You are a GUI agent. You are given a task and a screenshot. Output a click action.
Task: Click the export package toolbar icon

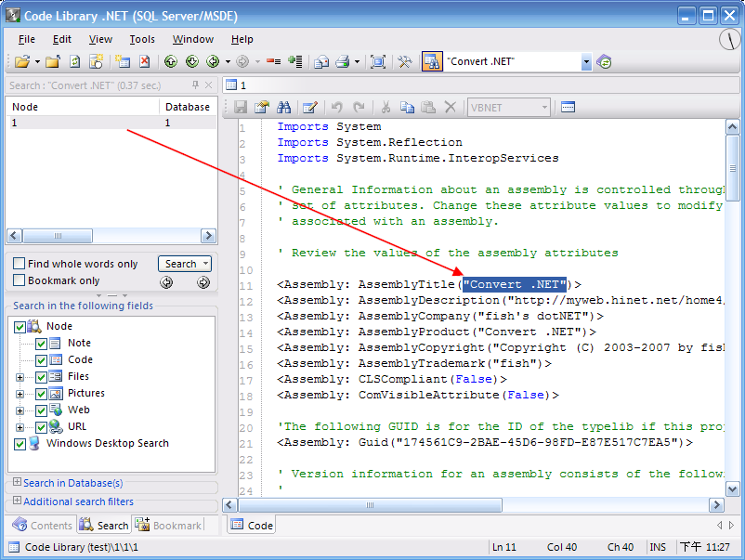click(321, 61)
